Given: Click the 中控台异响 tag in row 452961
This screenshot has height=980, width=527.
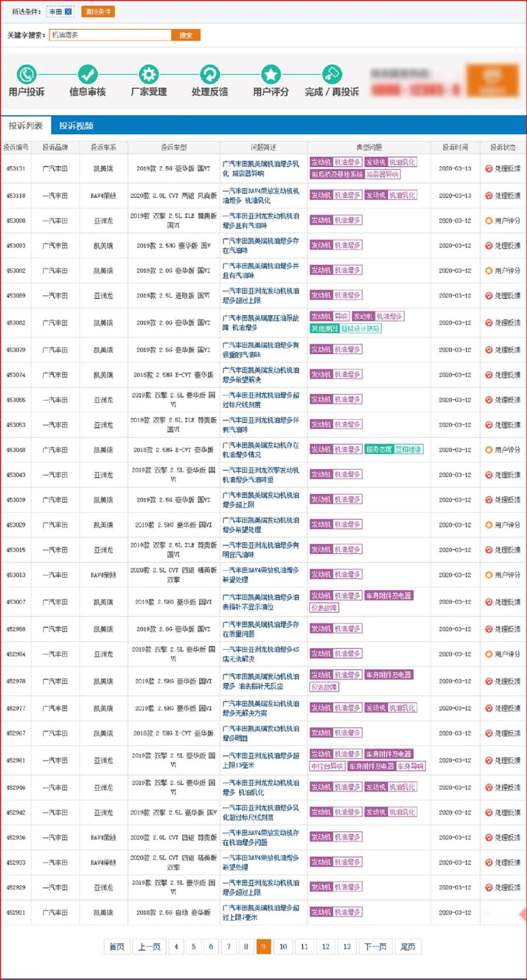Looking at the screenshot, I should [x=327, y=766].
